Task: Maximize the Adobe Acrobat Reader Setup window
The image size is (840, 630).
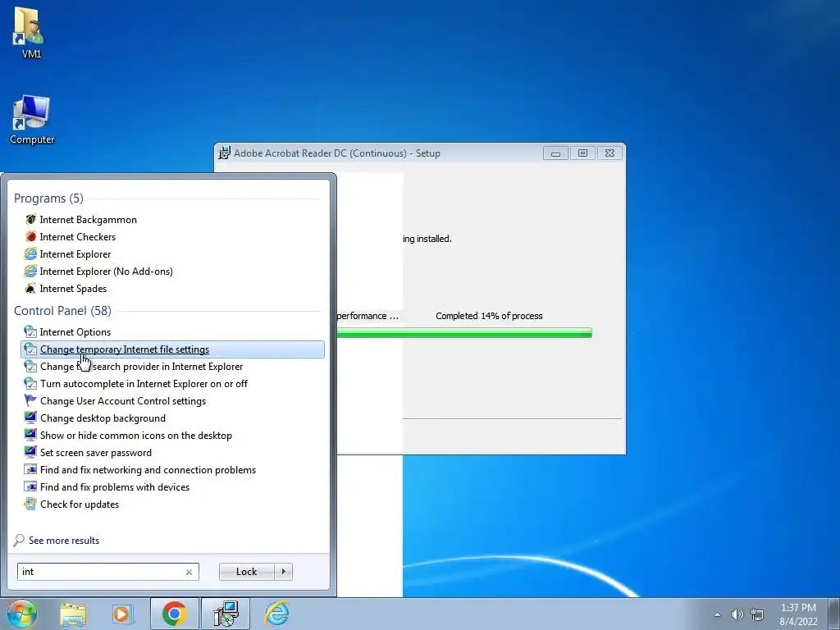Action: tap(582, 153)
